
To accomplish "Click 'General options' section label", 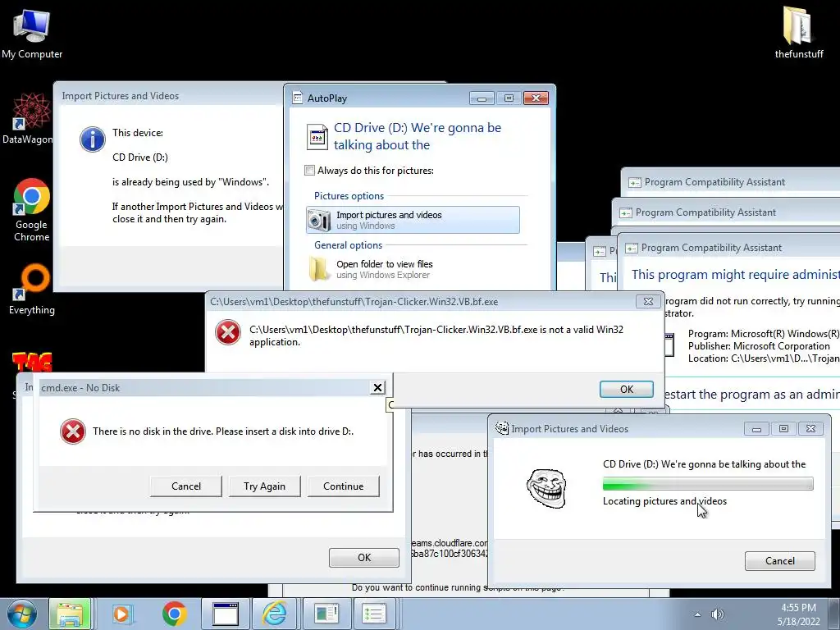I will 348,244.
